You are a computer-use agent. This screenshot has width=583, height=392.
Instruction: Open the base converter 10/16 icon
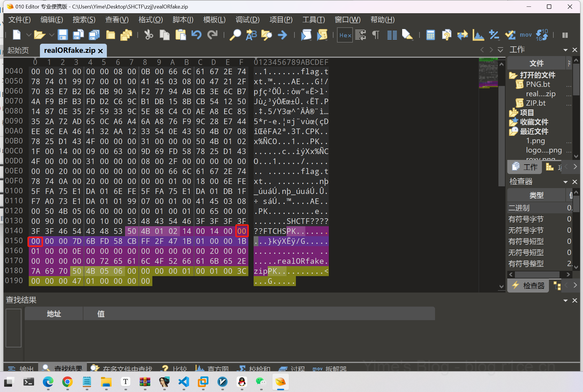pyautogui.click(x=542, y=35)
